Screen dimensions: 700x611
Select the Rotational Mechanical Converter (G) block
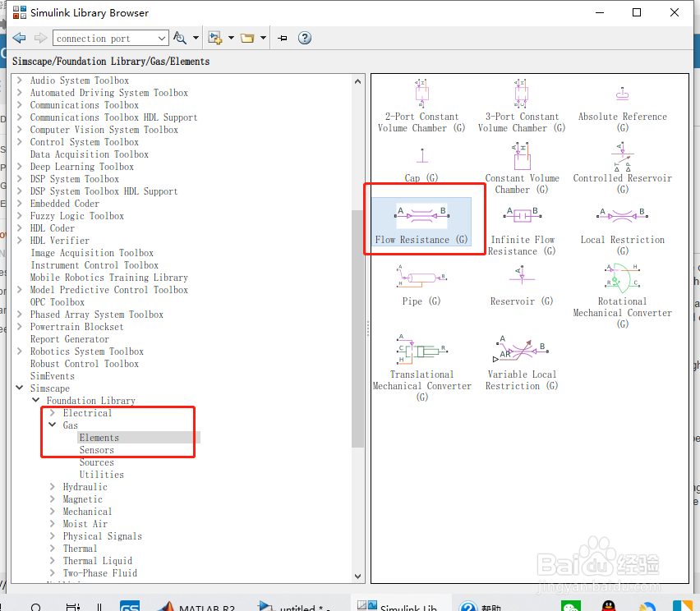pyautogui.click(x=622, y=296)
